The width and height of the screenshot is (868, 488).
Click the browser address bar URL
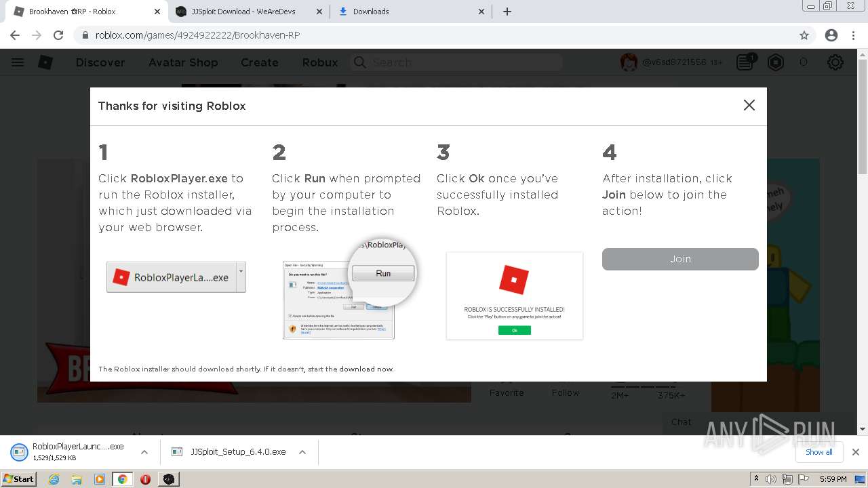tap(197, 35)
